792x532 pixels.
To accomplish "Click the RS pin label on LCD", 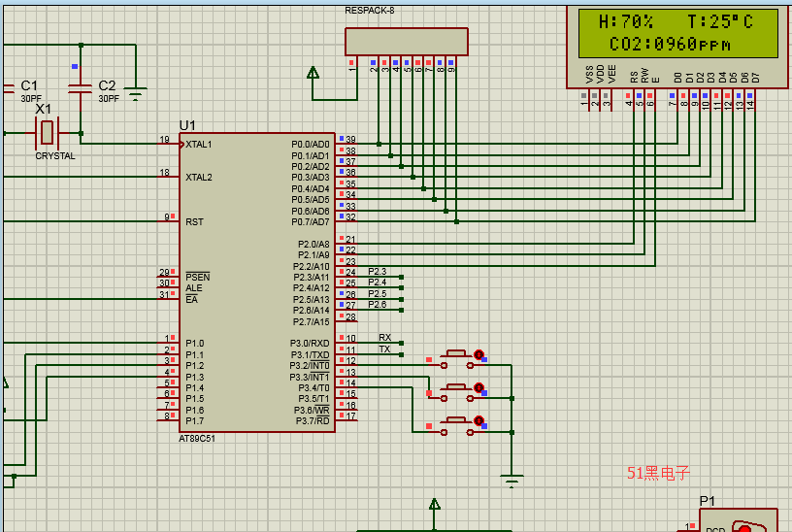I will [634, 77].
